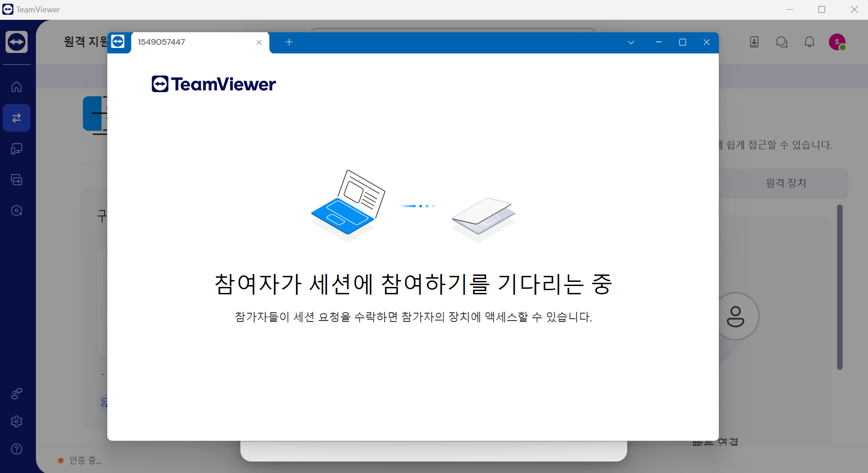Expand the profile avatar menu
Viewport: 868px width, 473px height.
pos(837,42)
